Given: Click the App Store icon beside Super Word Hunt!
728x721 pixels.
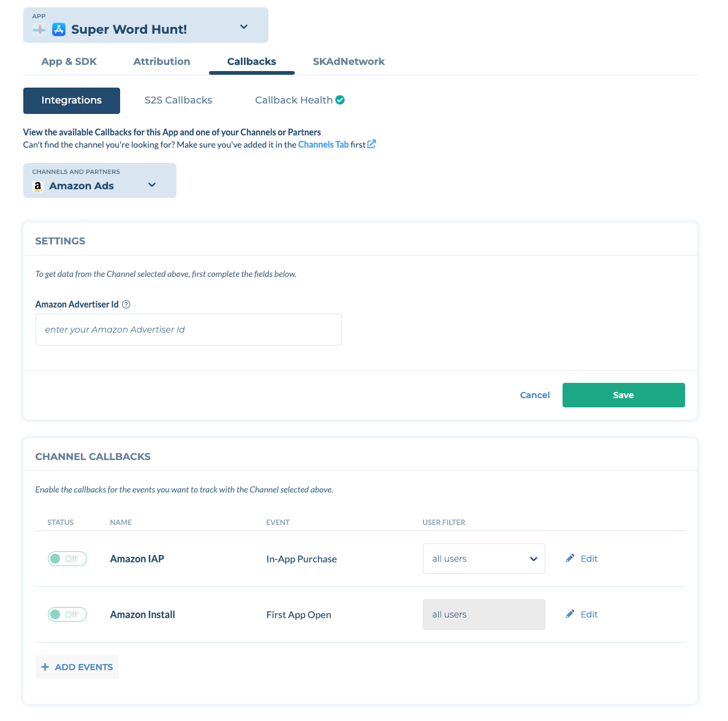Looking at the screenshot, I should coord(58,29).
